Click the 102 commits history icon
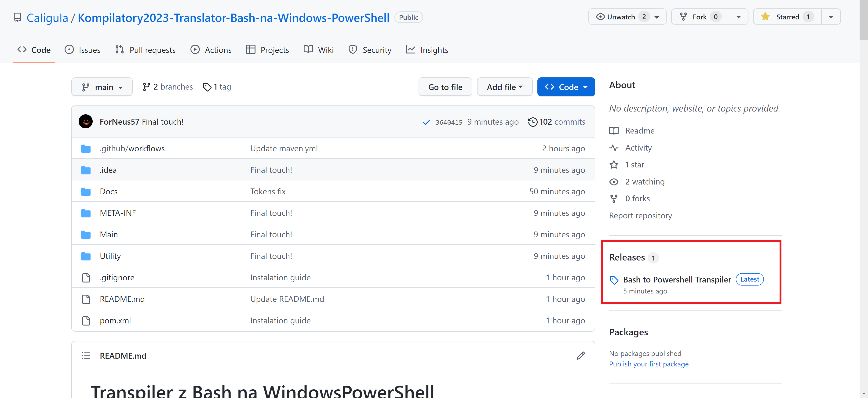Image resolution: width=868 pixels, height=398 pixels. [533, 122]
